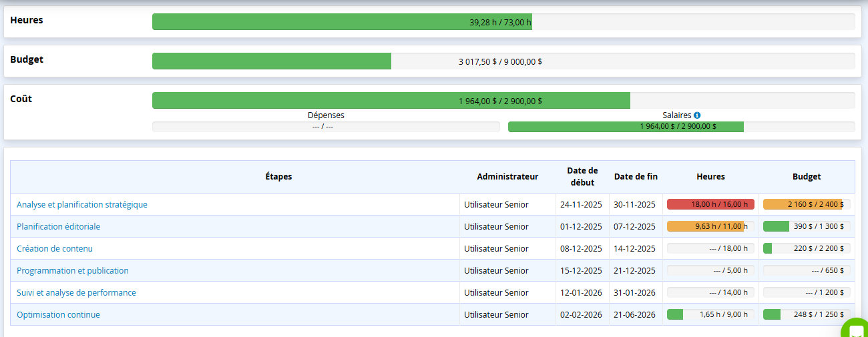Screen dimensions: 868x337
Task: Click the Budget column header in the table
Action: pos(807,177)
